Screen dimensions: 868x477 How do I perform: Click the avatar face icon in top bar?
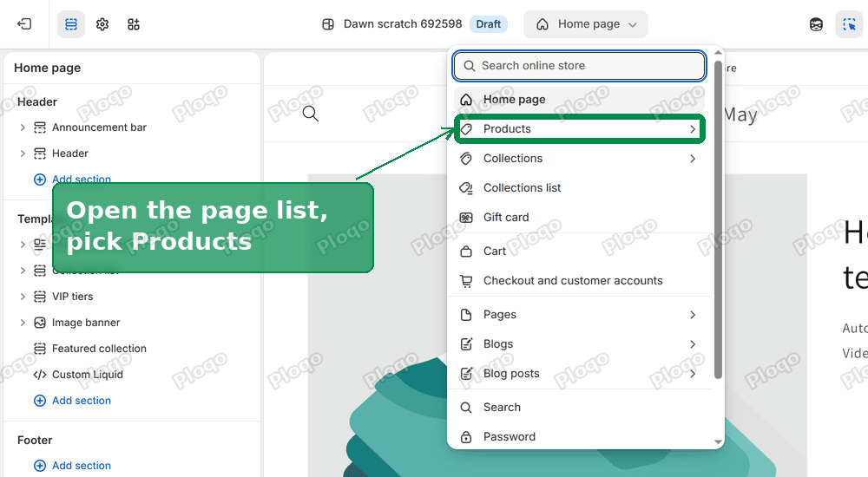tap(816, 24)
